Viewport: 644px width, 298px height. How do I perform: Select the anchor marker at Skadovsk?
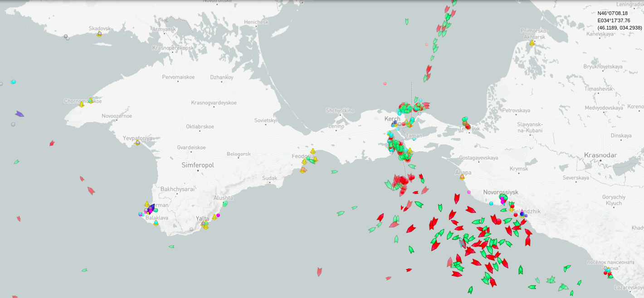coord(99,34)
